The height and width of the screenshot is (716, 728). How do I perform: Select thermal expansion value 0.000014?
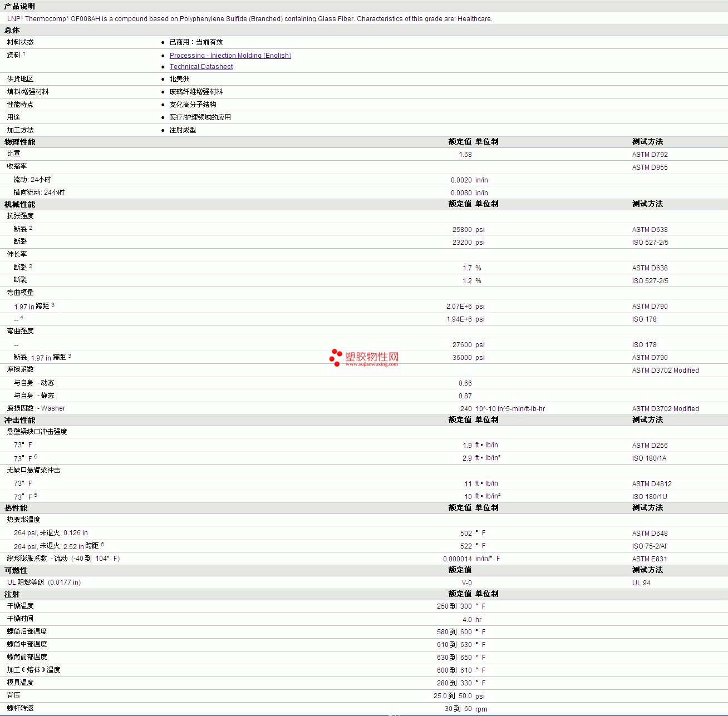tap(458, 559)
